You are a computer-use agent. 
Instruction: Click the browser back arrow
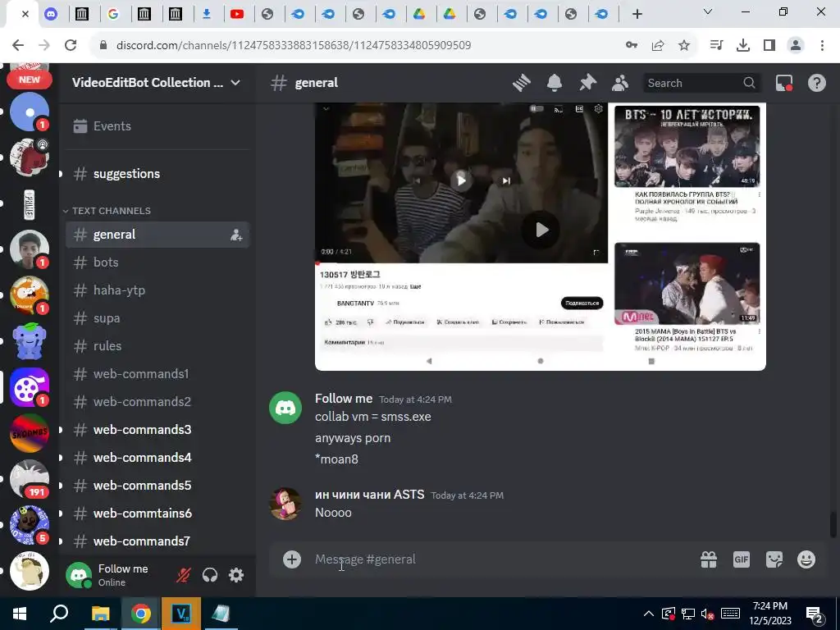point(18,45)
